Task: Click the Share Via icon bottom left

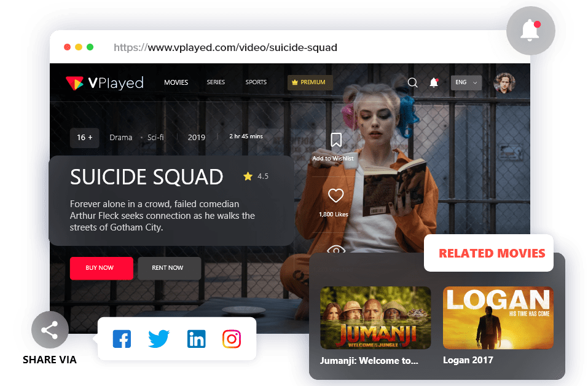Action: (50, 329)
